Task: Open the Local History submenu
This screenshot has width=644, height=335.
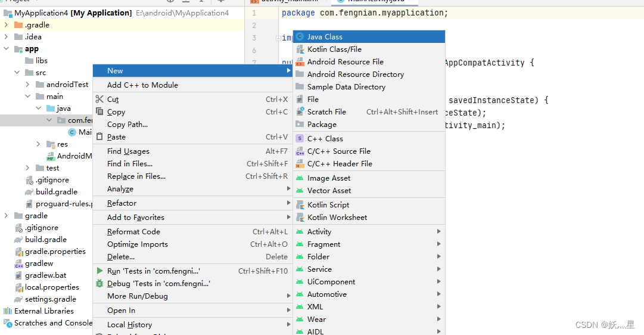Action: [x=192, y=325]
